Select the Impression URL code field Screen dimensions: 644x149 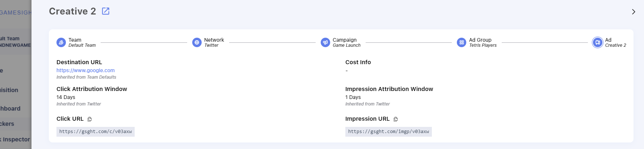388,132
